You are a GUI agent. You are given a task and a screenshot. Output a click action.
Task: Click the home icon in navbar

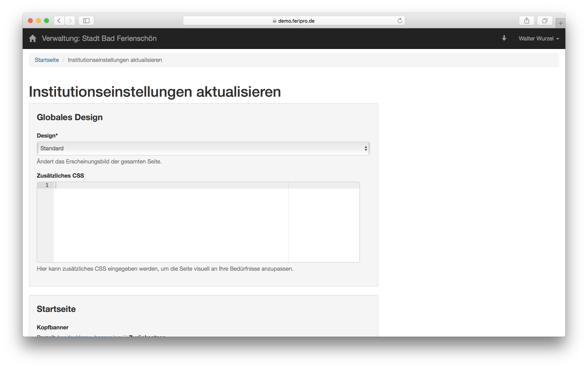[33, 39]
